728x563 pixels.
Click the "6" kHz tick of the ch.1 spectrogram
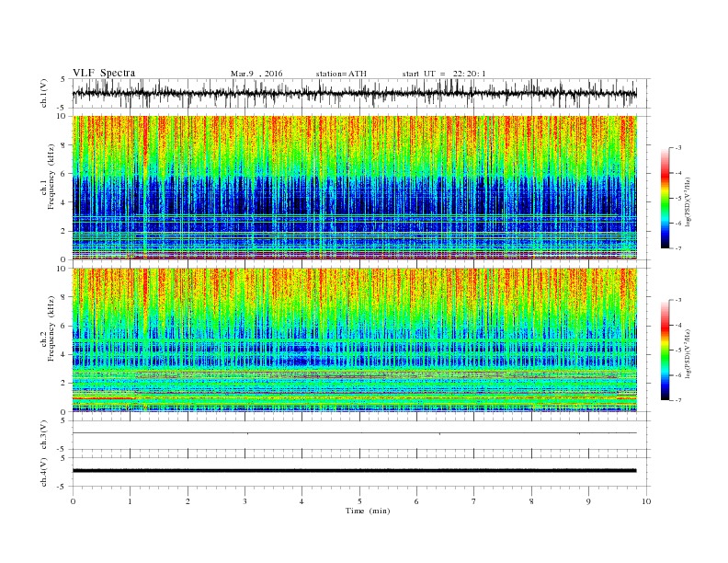[x=63, y=173]
